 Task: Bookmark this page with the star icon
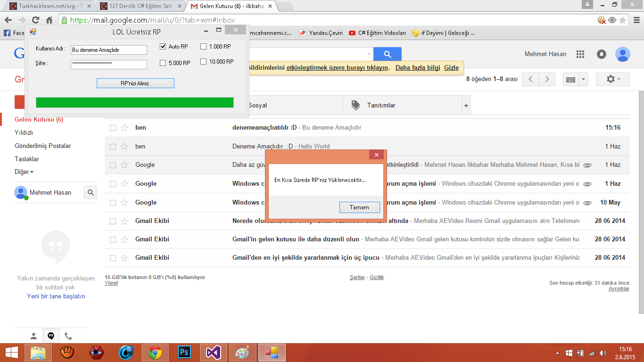pyautogui.click(x=623, y=20)
